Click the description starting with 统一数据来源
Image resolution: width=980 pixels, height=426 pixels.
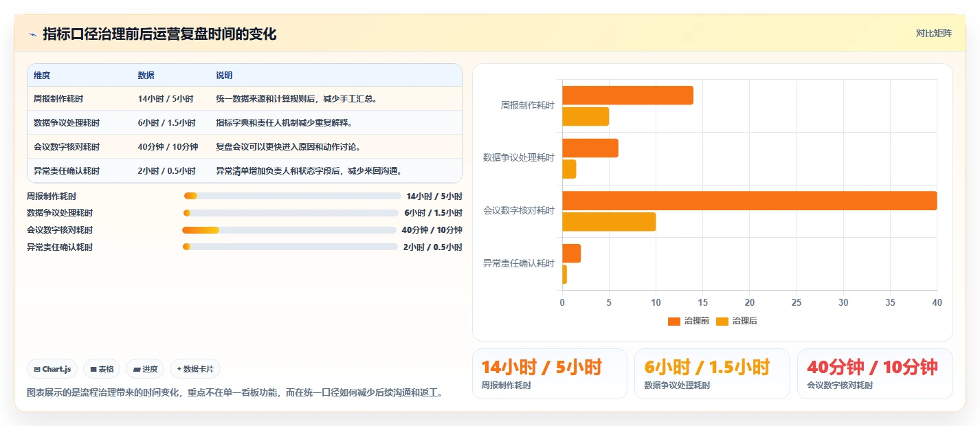(297, 99)
